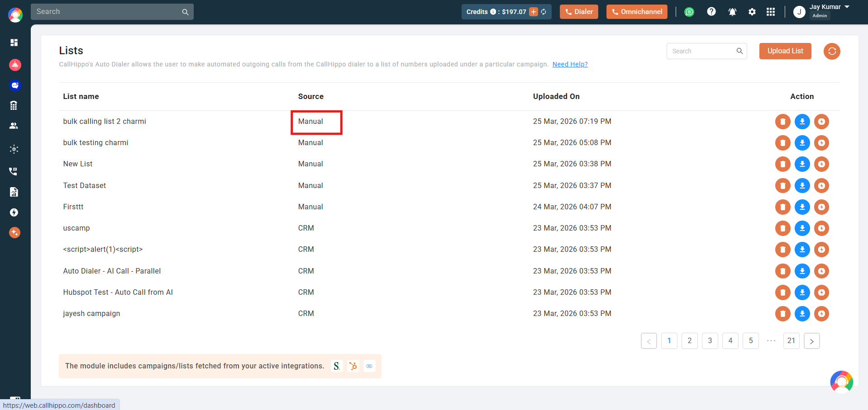Go to page 5 of lists
The width and height of the screenshot is (868, 410).
751,341
